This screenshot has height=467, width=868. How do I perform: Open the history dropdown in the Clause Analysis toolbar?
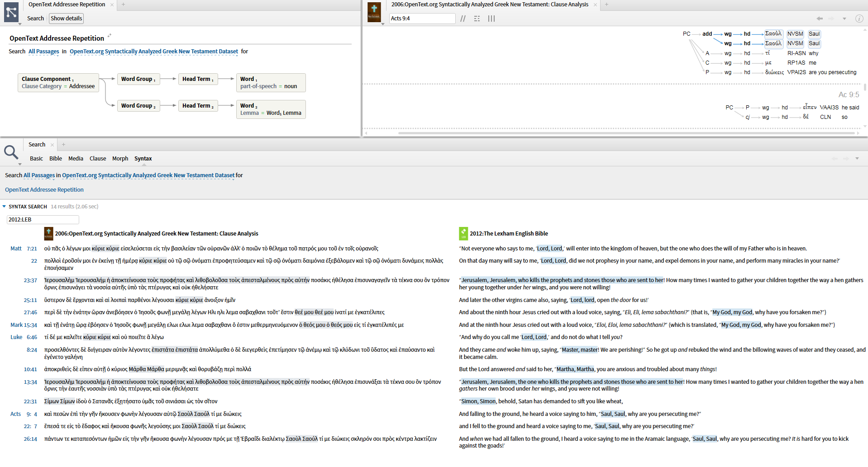pos(844,19)
